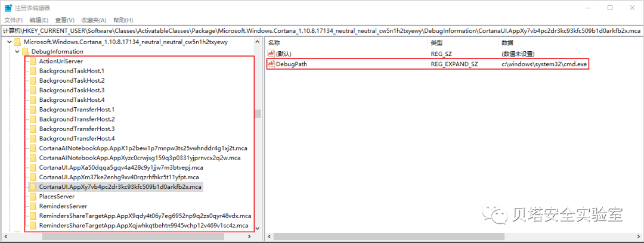
Task: Click the BackgroundTaskHost.3 folder icon
Action: pyautogui.click(x=33, y=91)
